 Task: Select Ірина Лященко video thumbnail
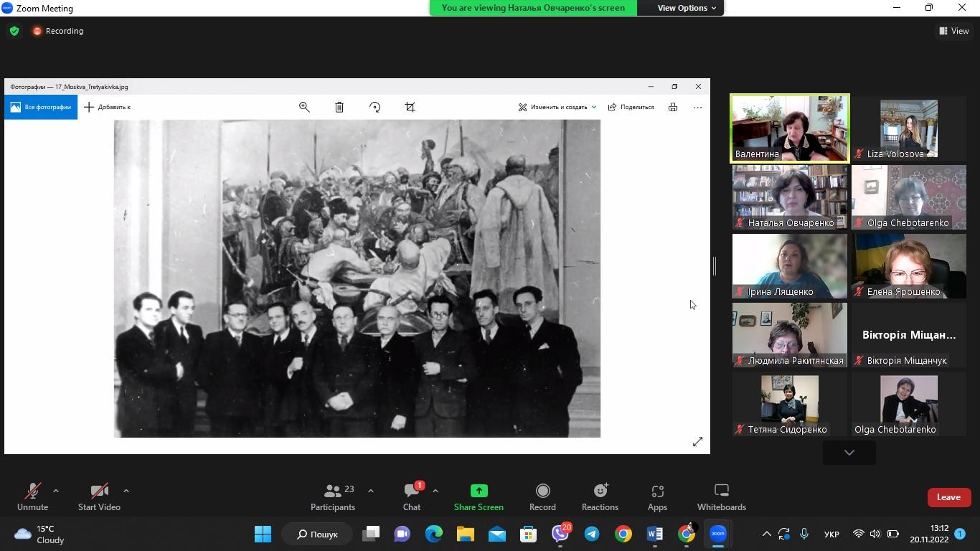(x=790, y=266)
